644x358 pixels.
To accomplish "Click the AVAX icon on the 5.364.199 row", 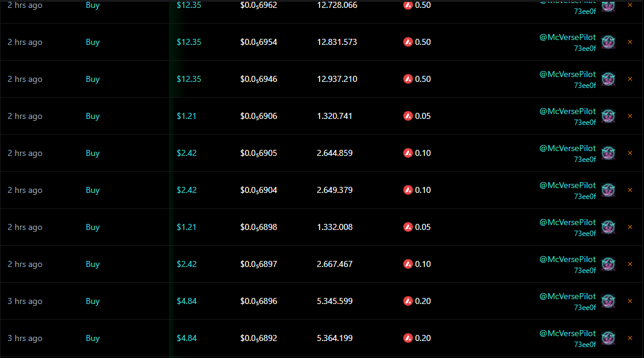I will [x=408, y=338].
